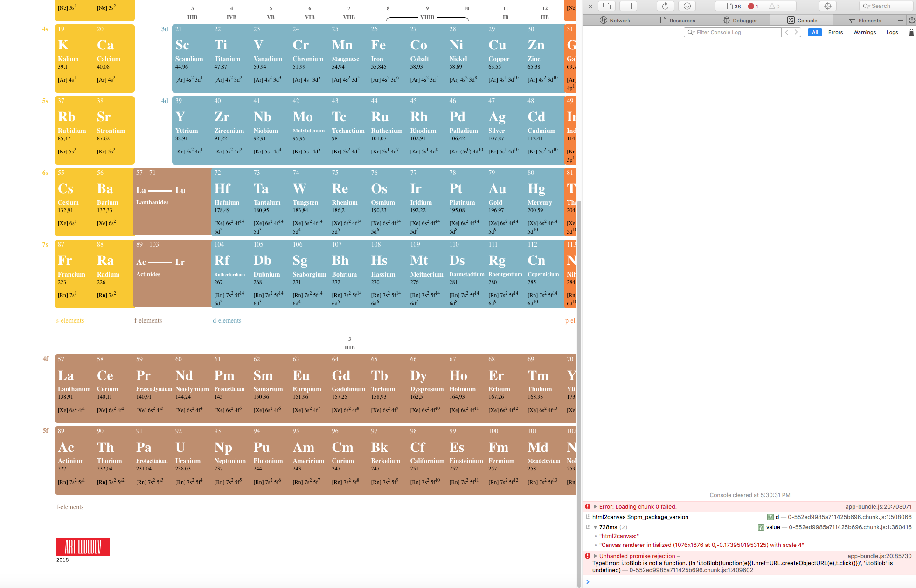
Task: Filter console to Errors only
Action: pos(835,32)
